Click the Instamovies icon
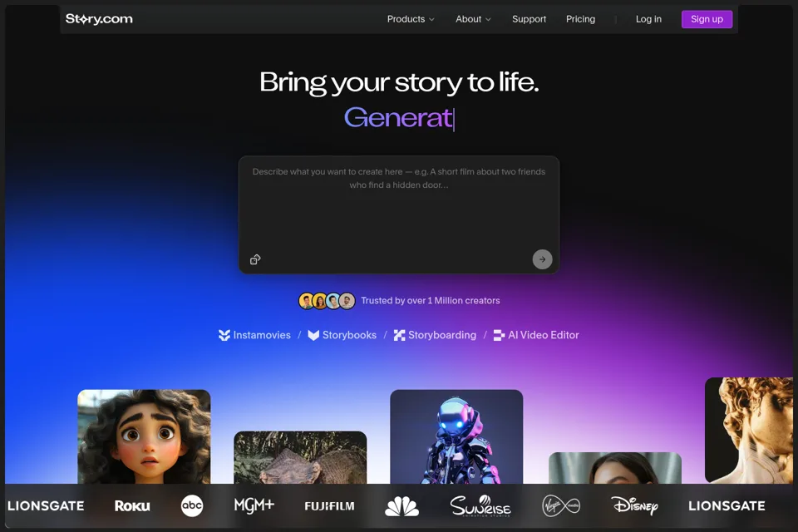This screenshot has width=798, height=532. 224,335
